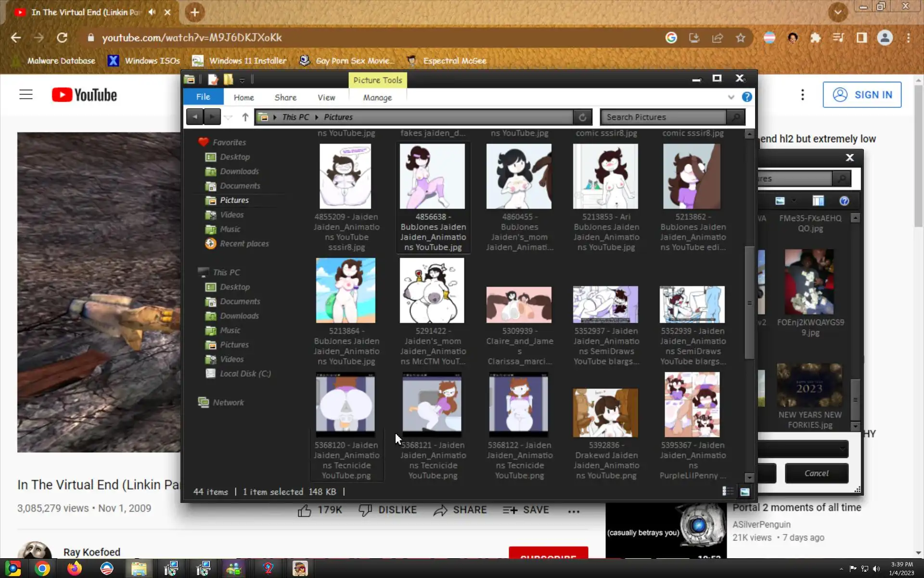
Task: Click the Search Pictures magnifier icon
Action: click(736, 117)
